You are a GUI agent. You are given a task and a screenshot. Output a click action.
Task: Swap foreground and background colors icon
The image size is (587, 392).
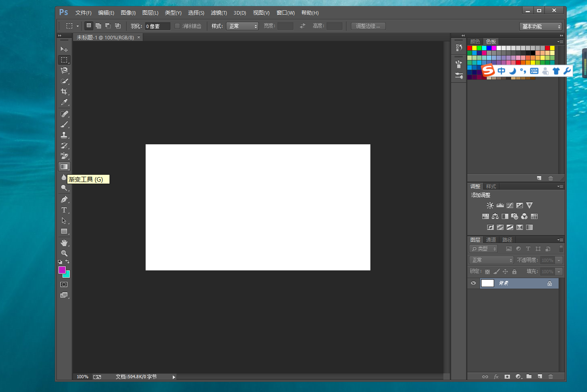67,261
